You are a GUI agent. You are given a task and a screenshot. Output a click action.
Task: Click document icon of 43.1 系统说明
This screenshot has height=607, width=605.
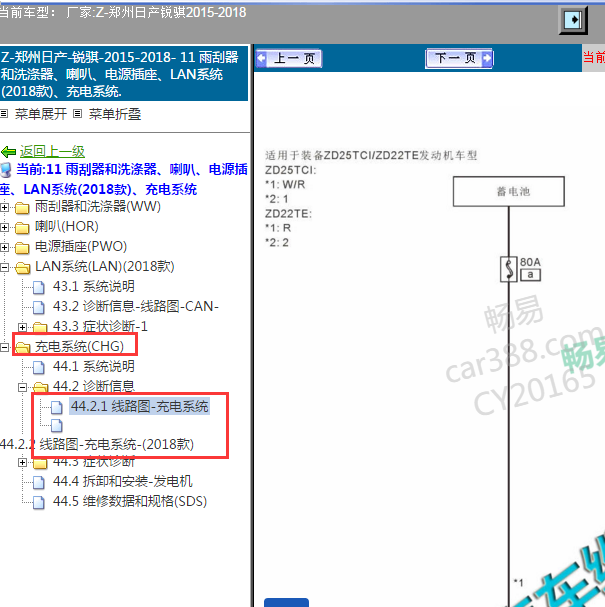(x=39, y=288)
